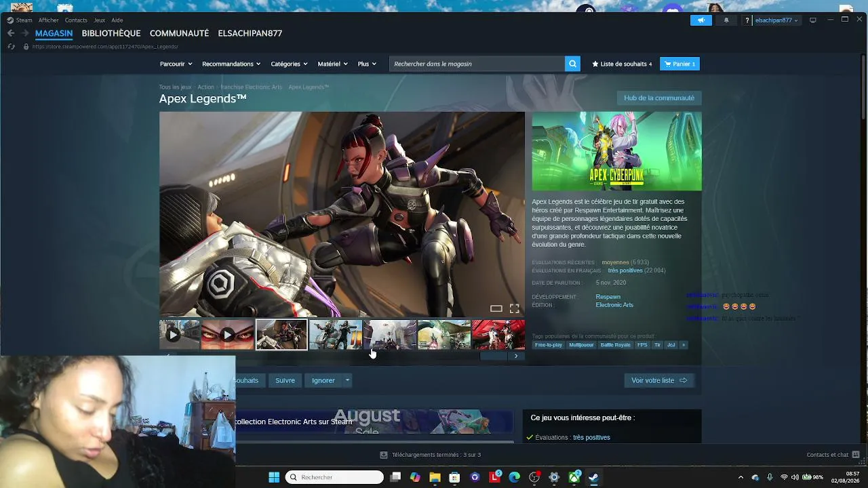The width and height of the screenshot is (868, 488).
Task: Play the red-eyed mask trailer thumbnail
Action: pyautogui.click(x=227, y=335)
